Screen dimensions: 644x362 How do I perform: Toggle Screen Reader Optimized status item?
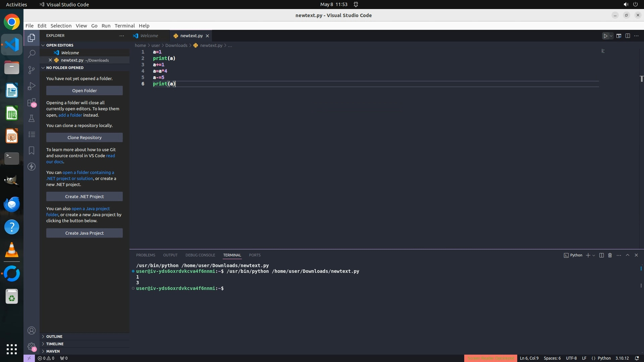490,358
